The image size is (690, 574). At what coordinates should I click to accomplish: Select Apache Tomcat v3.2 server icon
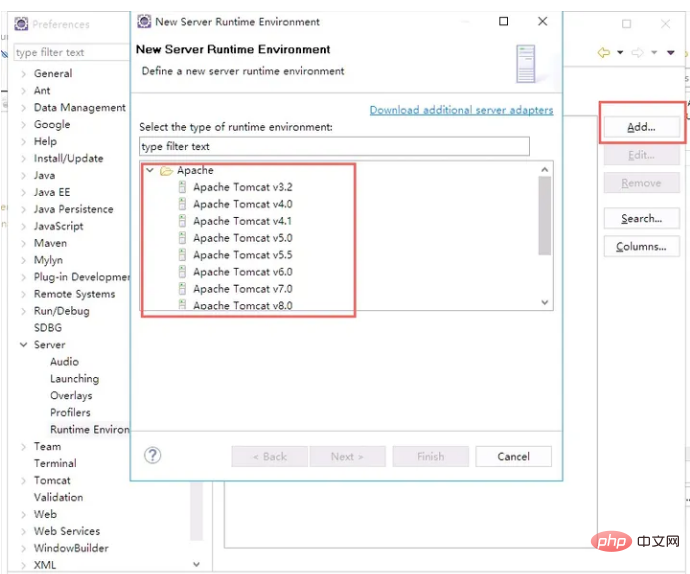[182, 187]
